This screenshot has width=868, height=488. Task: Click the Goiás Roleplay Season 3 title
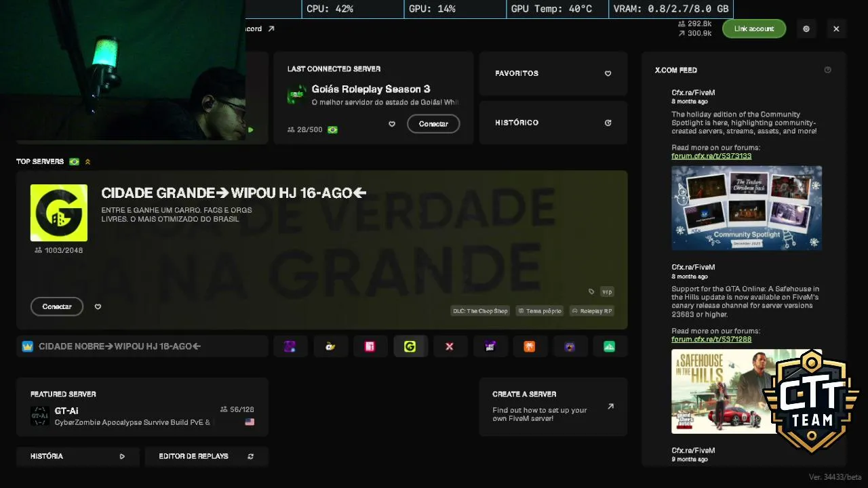(x=371, y=89)
